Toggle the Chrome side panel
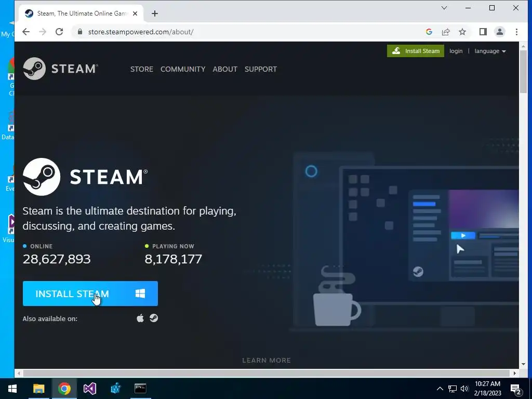Viewport: 532px width, 399px height. pyautogui.click(x=483, y=32)
